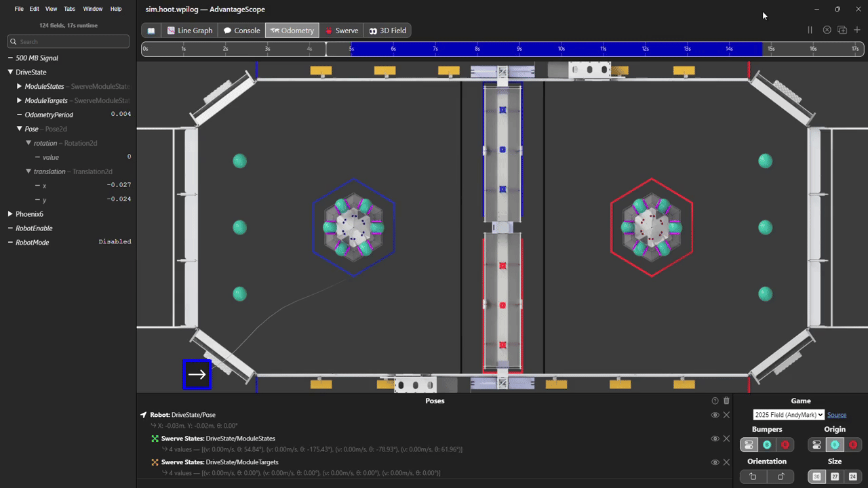Expand the Phoenix6 tree node

[x=11, y=214]
